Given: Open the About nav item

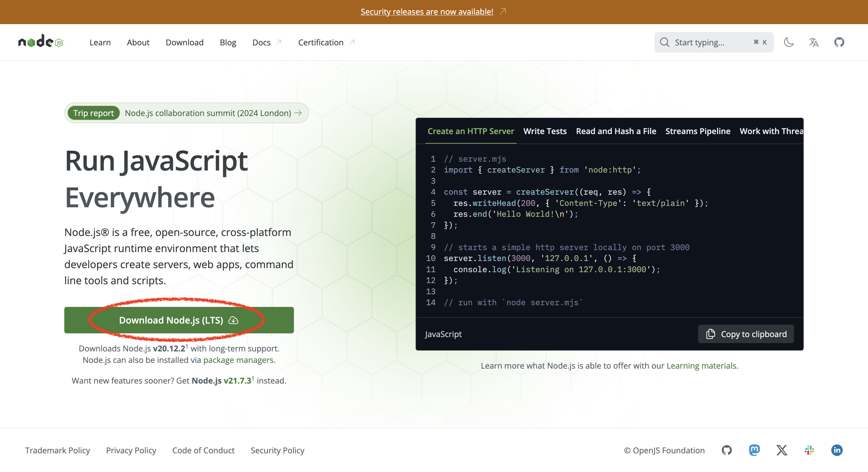Looking at the screenshot, I should [x=138, y=42].
